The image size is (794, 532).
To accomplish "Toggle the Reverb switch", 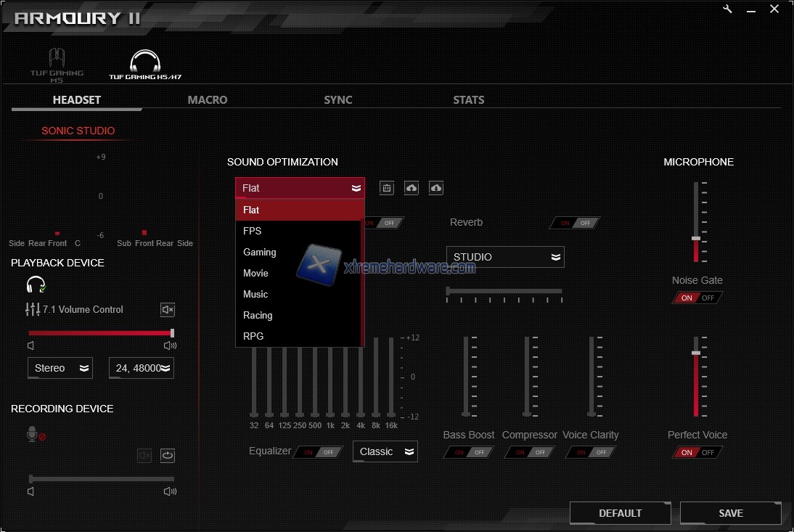I will [x=575, y=223].
